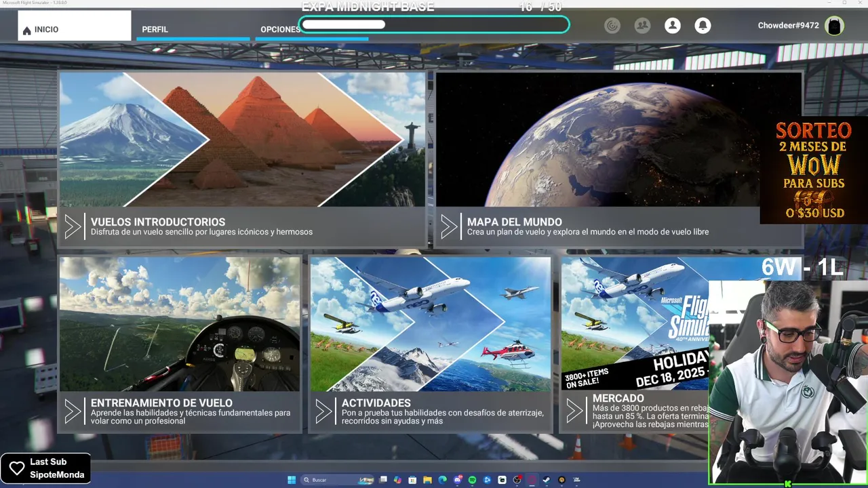Screen dimensions: 868x488
Task: Open Discord from the taskbar
Action: tap(457, 480)
